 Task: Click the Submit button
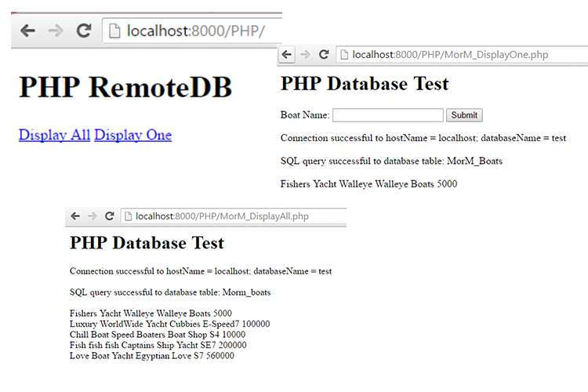pos(464,115)
